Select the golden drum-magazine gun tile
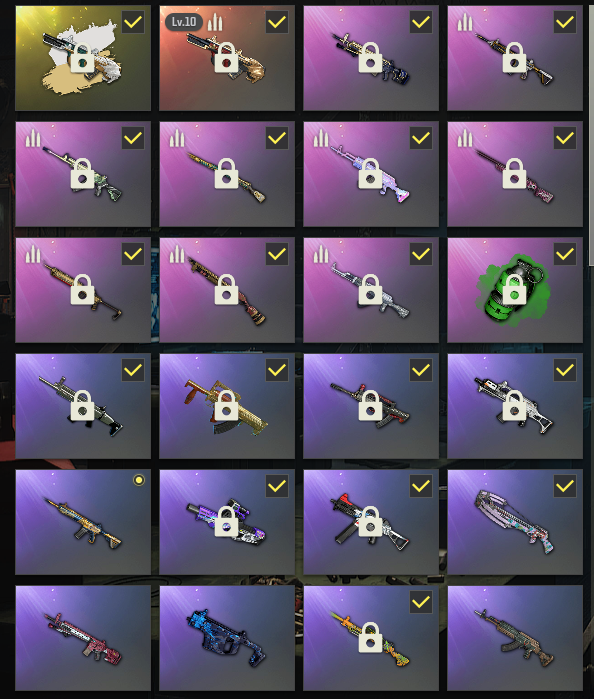Viewport: 594px width, 699px height. (x=227, y=406)
